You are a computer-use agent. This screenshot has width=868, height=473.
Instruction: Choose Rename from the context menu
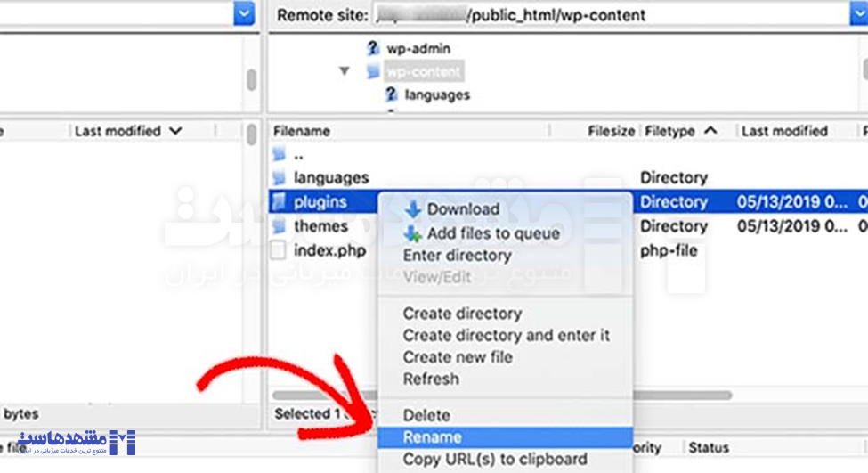(x=433, y=437)
